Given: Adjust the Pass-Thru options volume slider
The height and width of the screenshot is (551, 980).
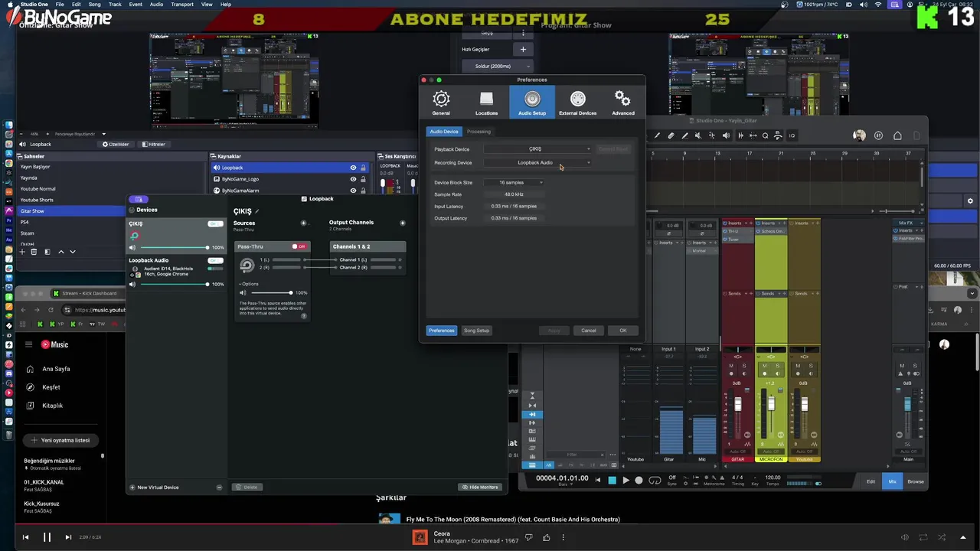Looking at the screenshot, I should [271, 292].
